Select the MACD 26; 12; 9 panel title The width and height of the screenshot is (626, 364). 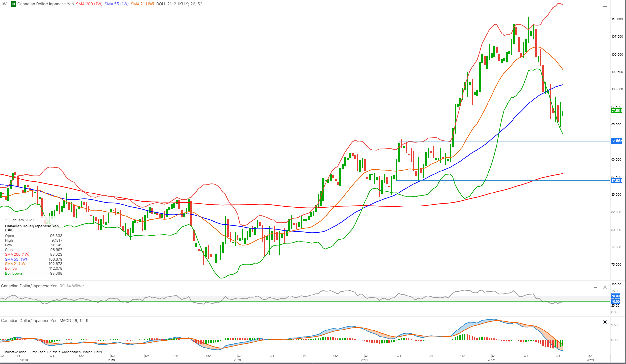tap(73, 320)
